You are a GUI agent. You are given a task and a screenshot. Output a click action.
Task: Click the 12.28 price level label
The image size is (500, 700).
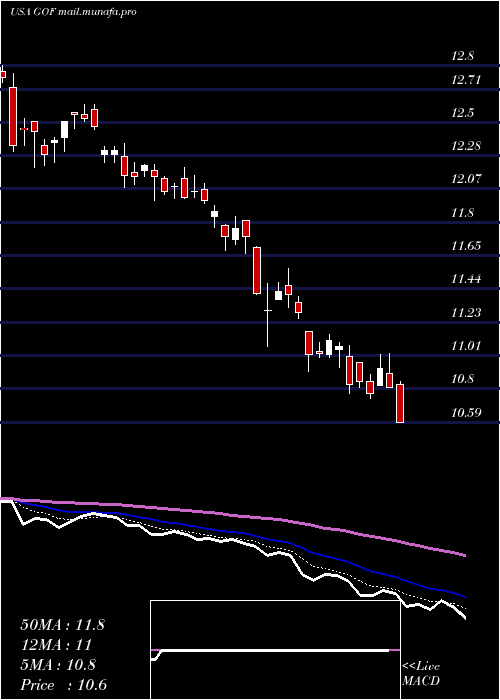pyautogui.click(x=466, y=146)
